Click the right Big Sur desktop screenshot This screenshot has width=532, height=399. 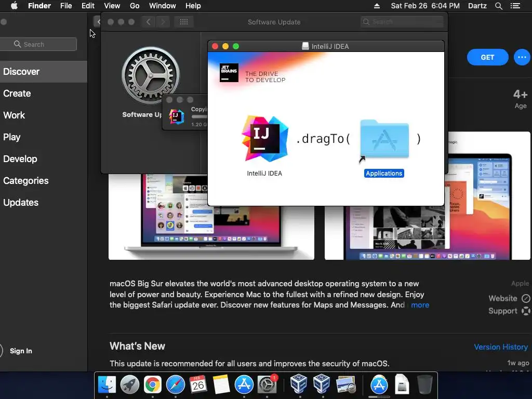click(428, 196)
